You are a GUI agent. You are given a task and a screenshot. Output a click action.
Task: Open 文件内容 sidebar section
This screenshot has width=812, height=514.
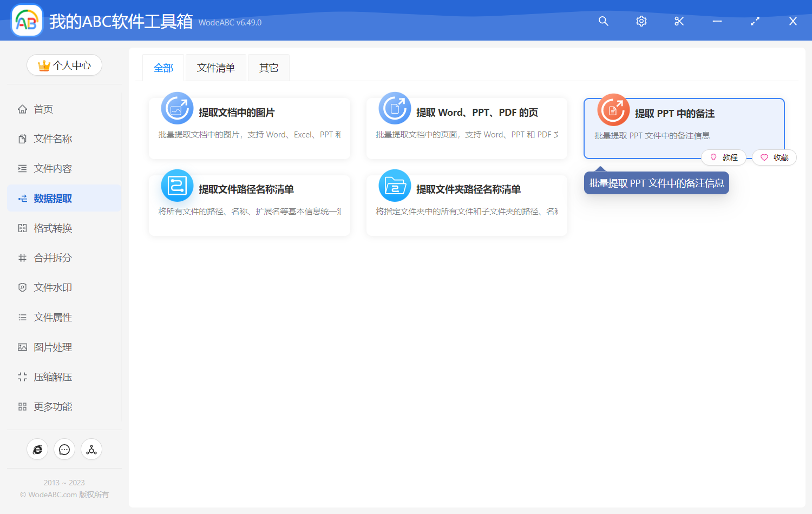(64, 169)
